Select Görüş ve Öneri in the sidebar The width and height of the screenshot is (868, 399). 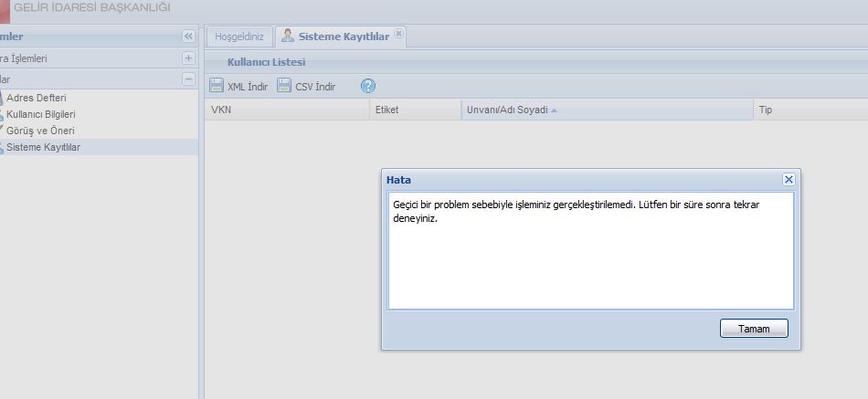40,131
